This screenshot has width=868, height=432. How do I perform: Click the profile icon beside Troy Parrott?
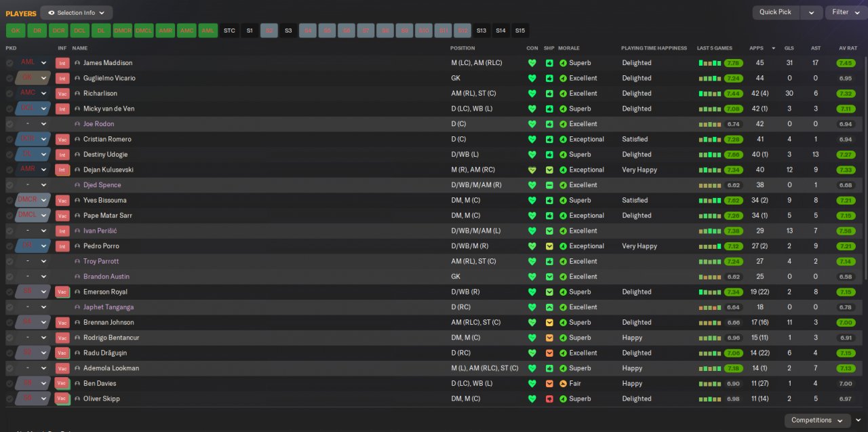[x=77, y=262]
